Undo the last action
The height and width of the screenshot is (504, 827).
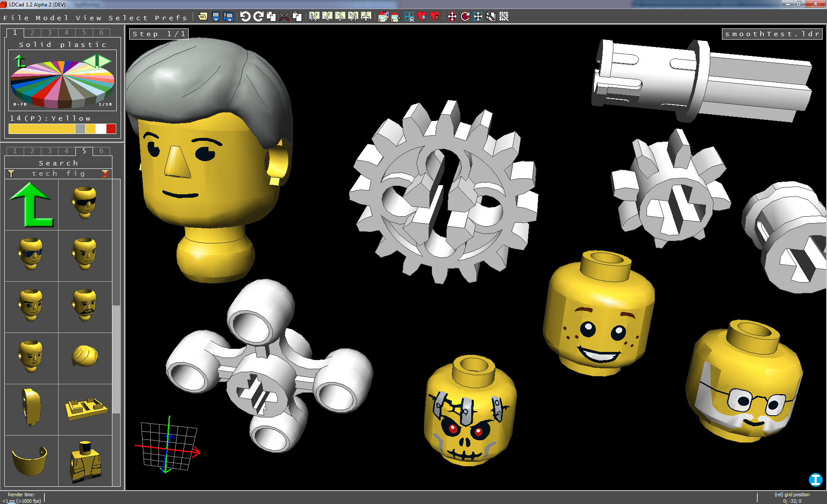(245, 17)
